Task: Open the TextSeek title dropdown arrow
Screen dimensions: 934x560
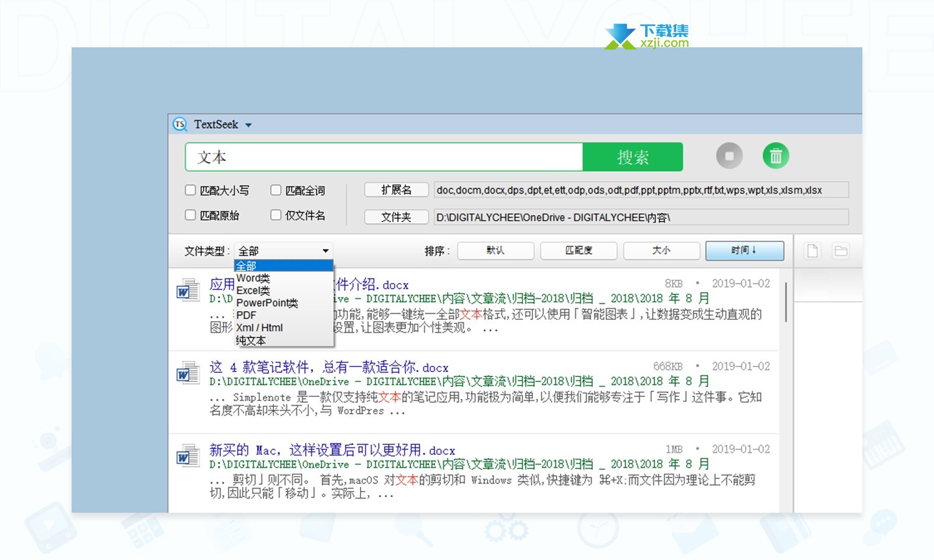Action: pyautogui.click(x=248, y=125)
